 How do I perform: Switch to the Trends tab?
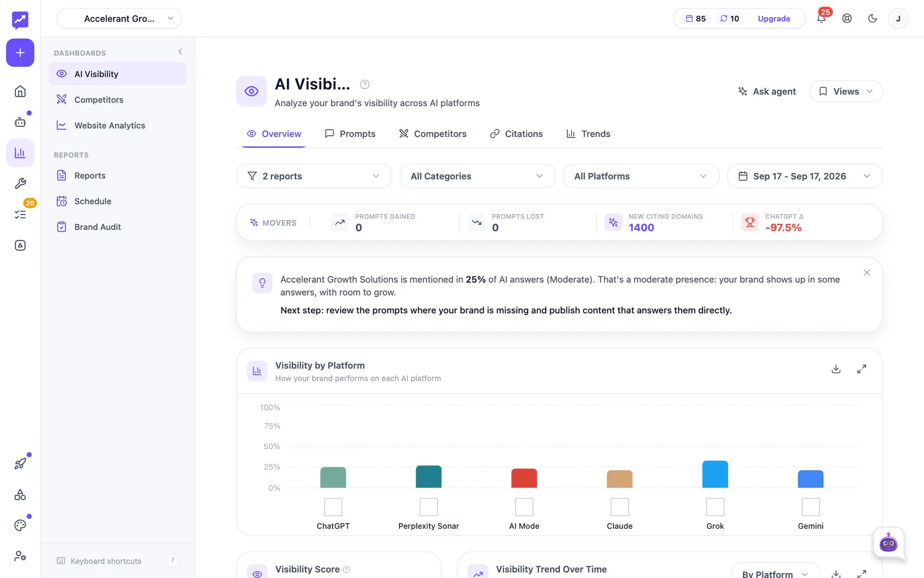[588, 134]
